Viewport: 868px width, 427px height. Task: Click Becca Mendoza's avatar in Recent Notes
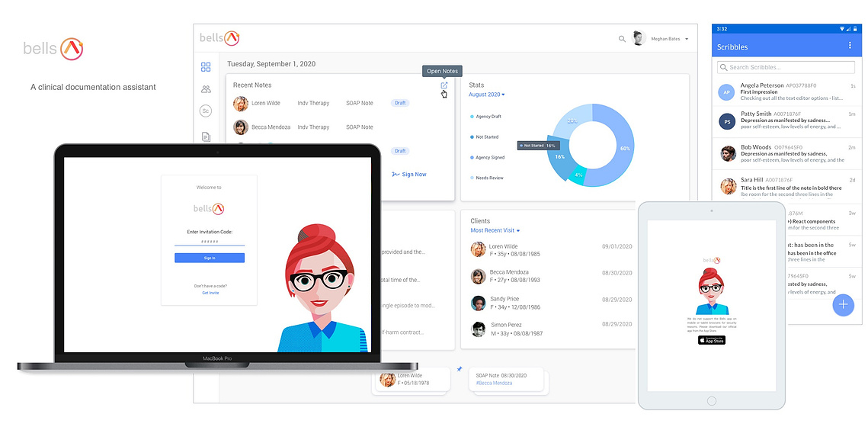pos(240,127)
